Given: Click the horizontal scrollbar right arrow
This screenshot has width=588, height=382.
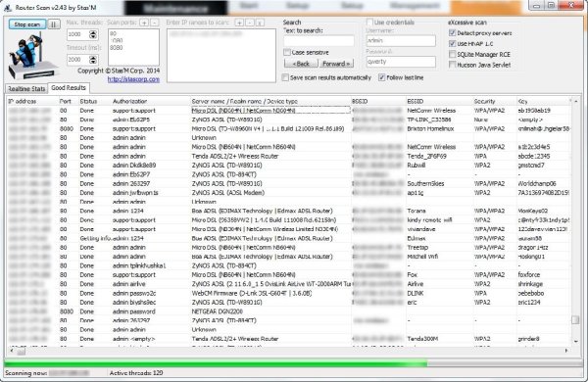Looking at the screenshot, I should (566, 351).
